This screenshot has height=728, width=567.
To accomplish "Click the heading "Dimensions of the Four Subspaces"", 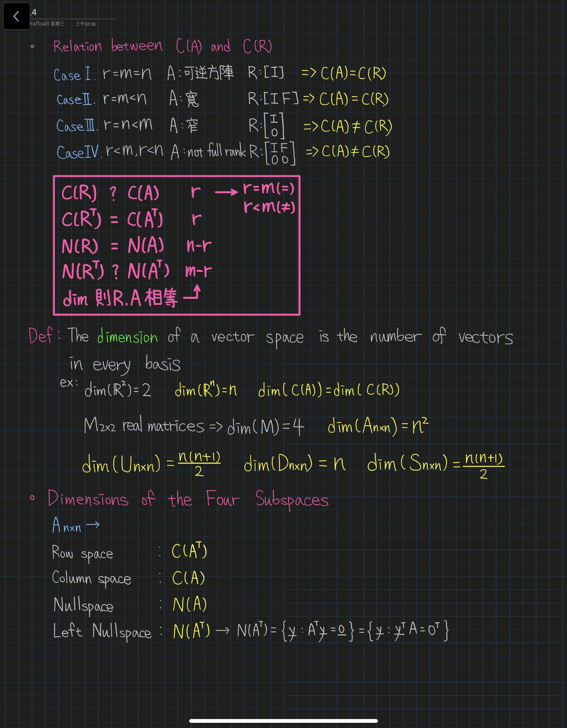I will click(x=188, y=499).
